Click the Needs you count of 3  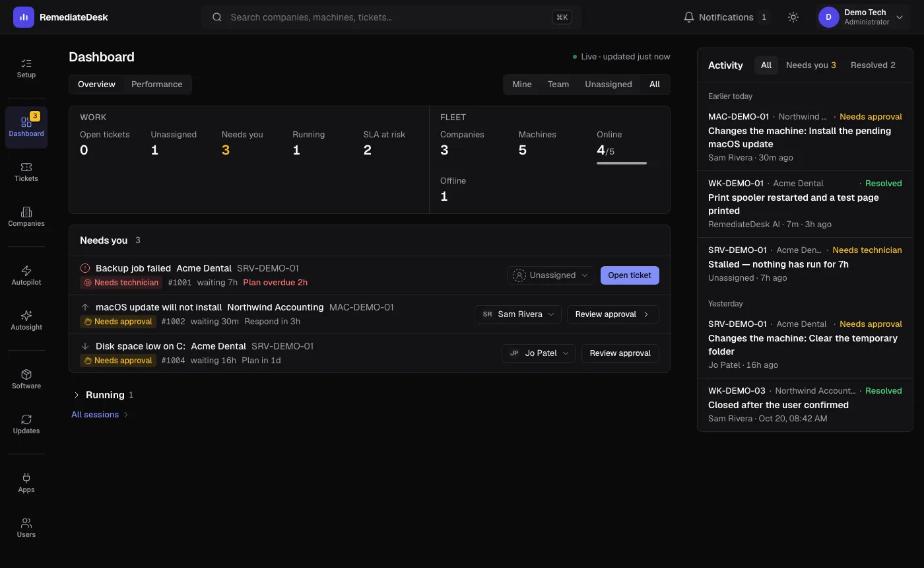(x=226, y=151)
